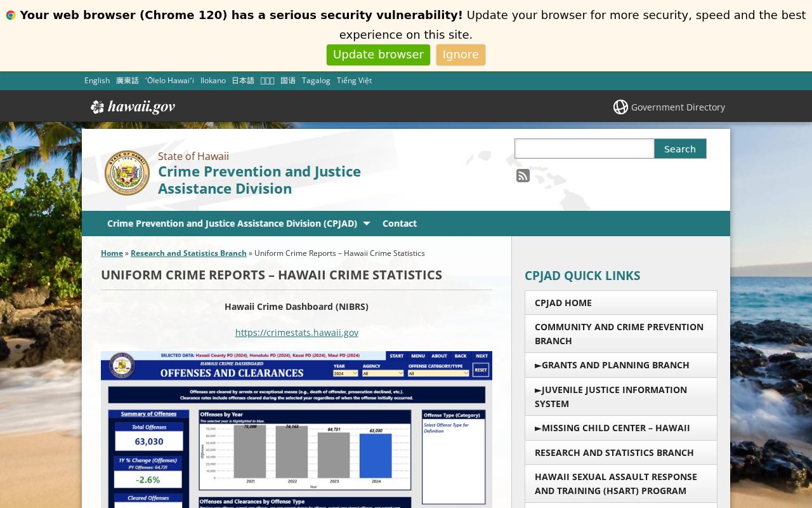Switch language to Tiếng Việt
Screen dimensions: 812x508
(x=354, y=81)
